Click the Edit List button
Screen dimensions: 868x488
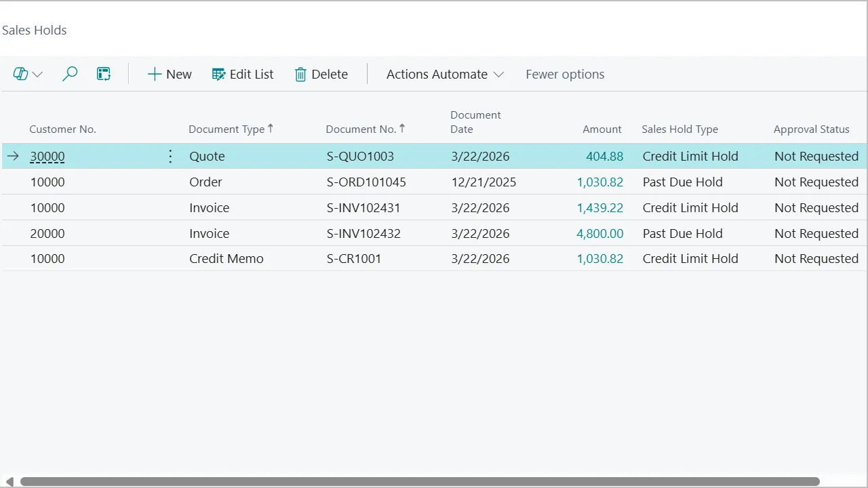click(243, 74)
